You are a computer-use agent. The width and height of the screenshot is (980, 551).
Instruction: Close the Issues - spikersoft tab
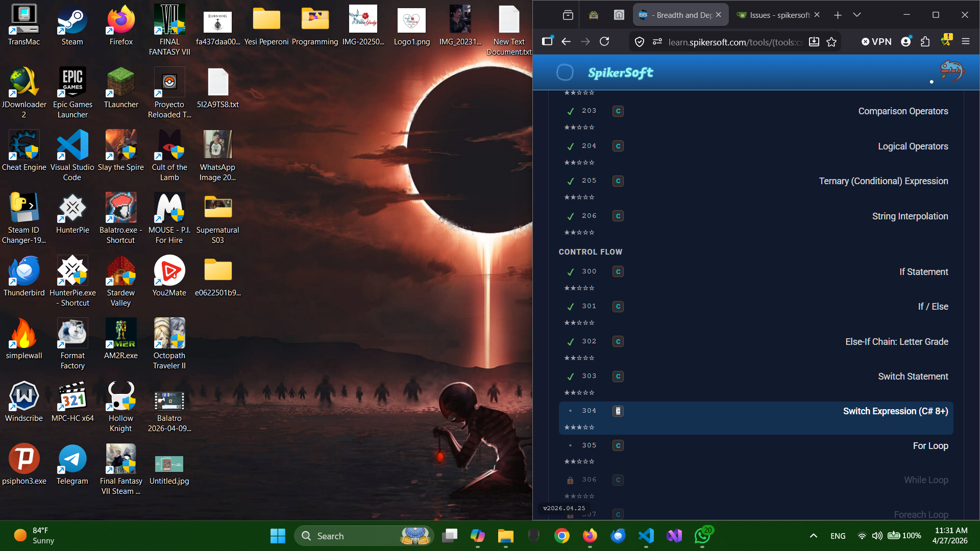817,15
